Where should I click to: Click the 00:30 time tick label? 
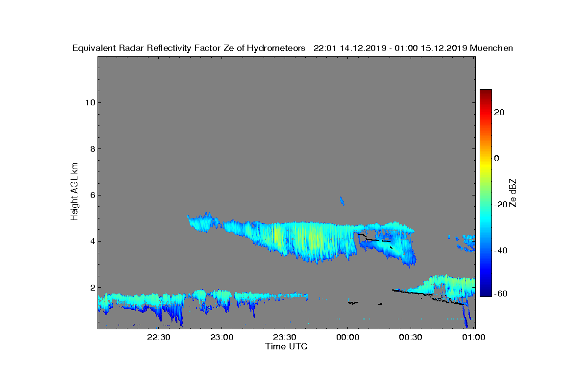pyautogui.click(x=411, y=337)
